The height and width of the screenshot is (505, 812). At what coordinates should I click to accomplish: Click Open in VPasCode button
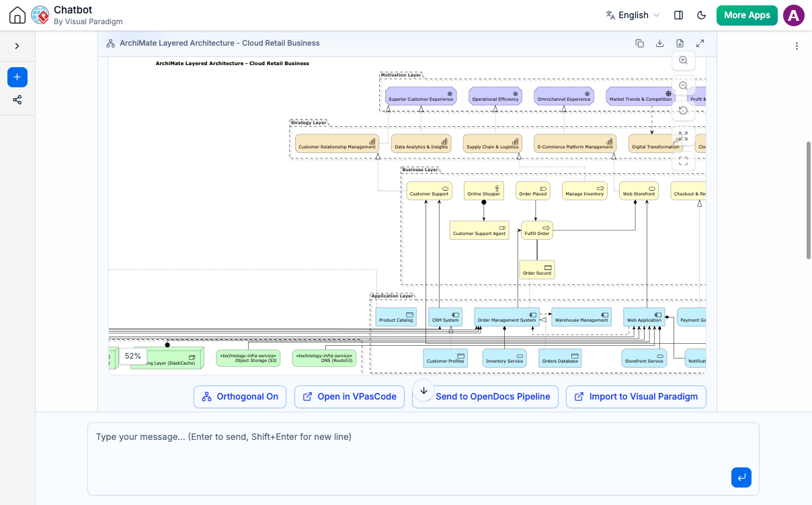(x=350, y=397)
